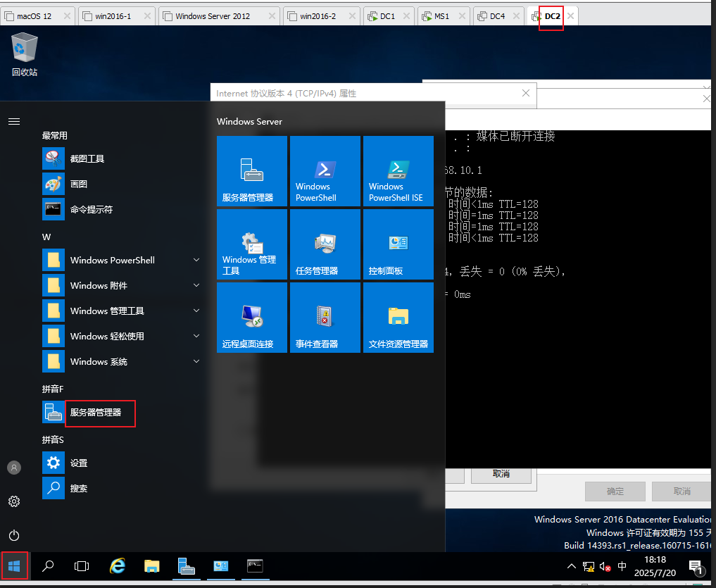
Task: Open File Explorer from the taskbar
Action: tap(151, 566)
